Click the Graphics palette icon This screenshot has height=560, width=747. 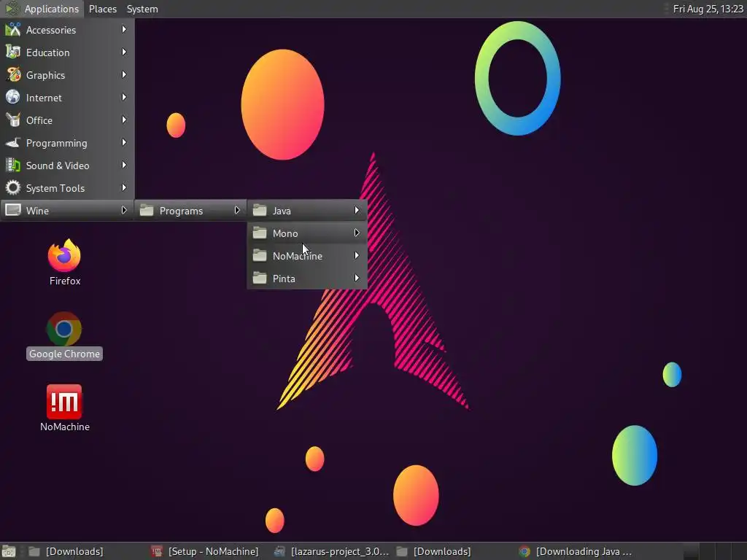(x=13, y=75)
